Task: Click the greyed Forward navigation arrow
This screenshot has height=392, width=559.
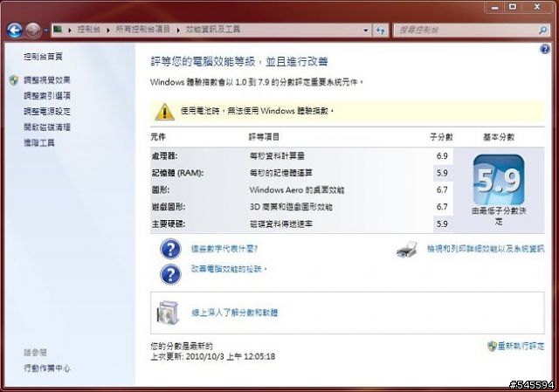Action: click(33, 30)
